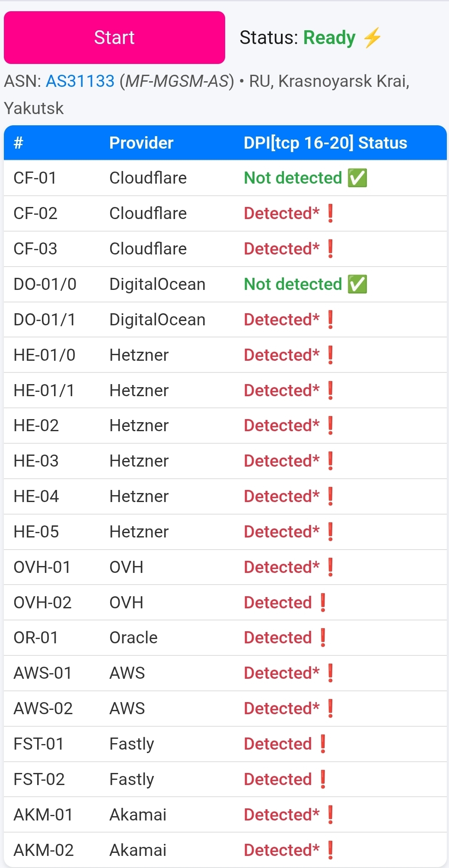Click the green checkmark in DO-01/0 row
The image size is (449, 868).
coord(357,284)
